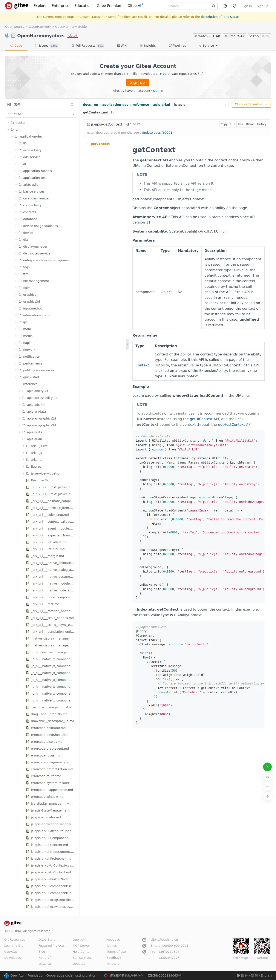
Task: Copy file path icon next to getContext.md
Action: coord(113,113)
